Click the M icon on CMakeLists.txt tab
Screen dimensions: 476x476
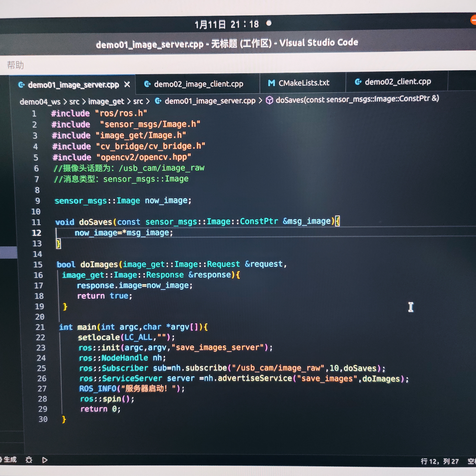[271, 83]
